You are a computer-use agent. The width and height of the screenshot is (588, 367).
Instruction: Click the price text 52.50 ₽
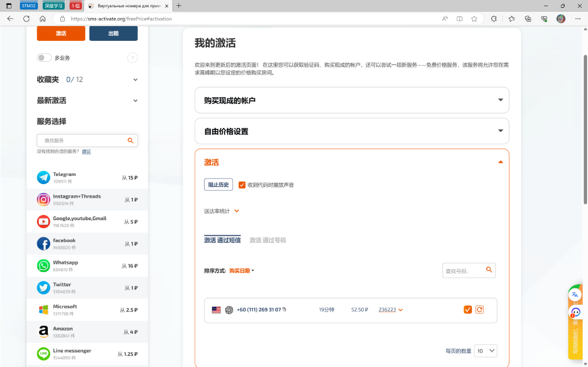click(359, 310)
